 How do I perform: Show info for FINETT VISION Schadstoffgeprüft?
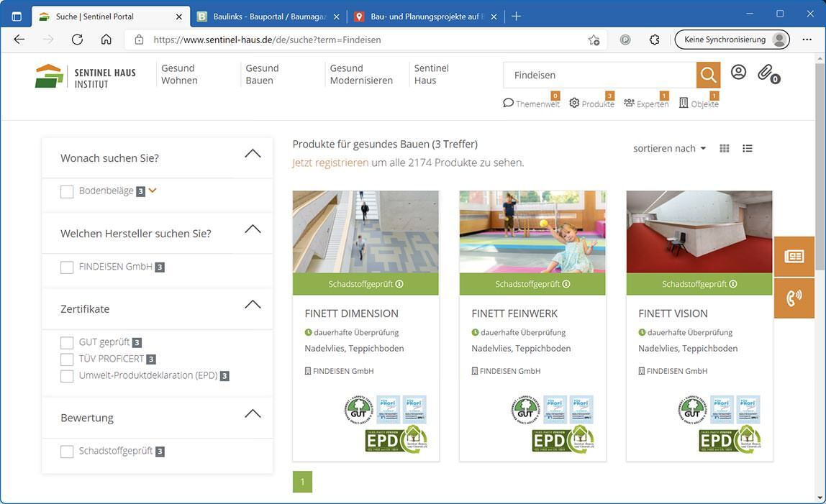[x=733, y=284]
